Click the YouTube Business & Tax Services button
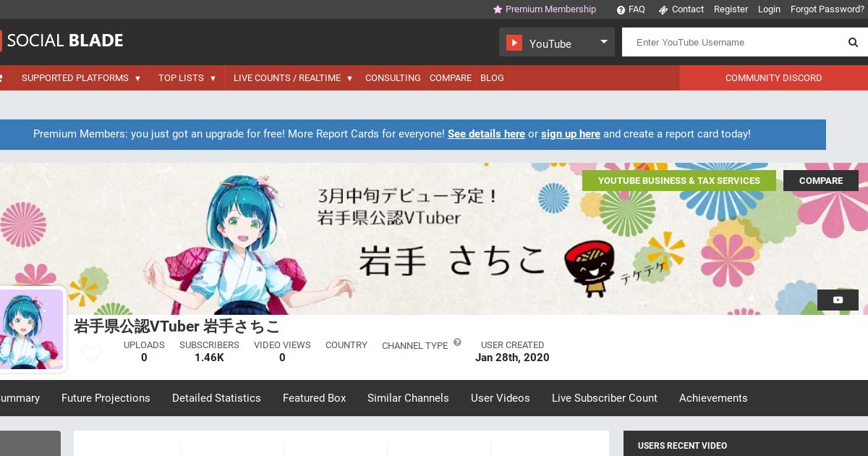Viewport: 868px width, 456px height. click(x=679, y=180)
